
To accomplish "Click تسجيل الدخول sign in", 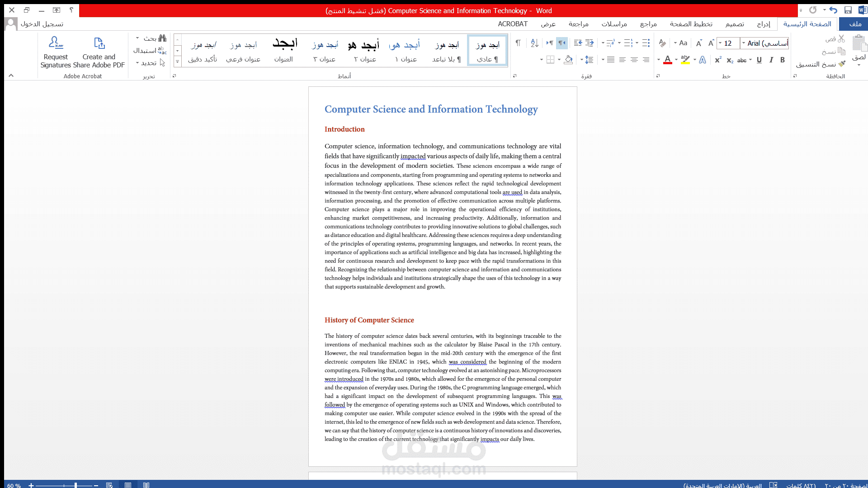I will tap(42, 24).
